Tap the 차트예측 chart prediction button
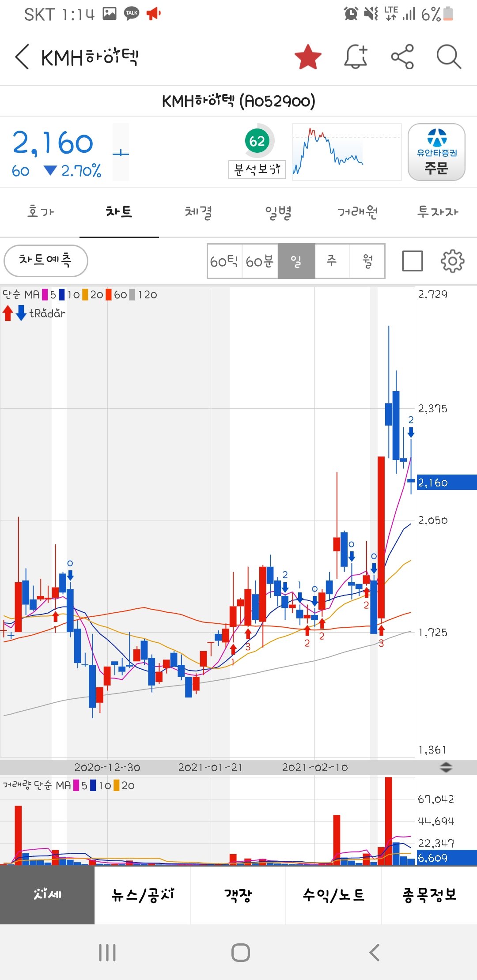477x980 pixels. (45, 260)
